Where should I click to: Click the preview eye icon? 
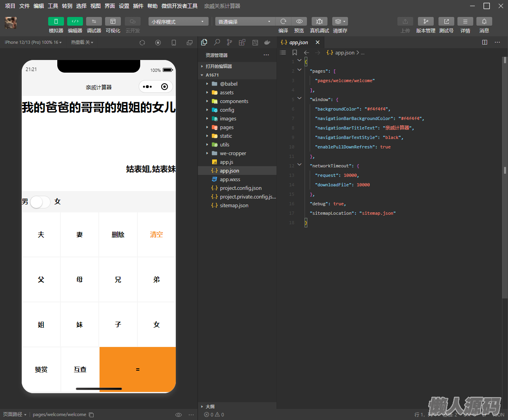point(299,21)
